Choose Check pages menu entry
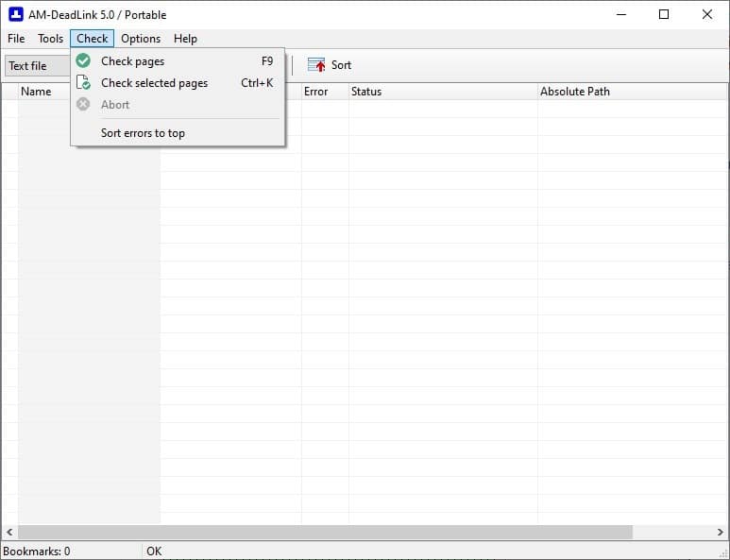730x560 pixels. click(178, 61)
